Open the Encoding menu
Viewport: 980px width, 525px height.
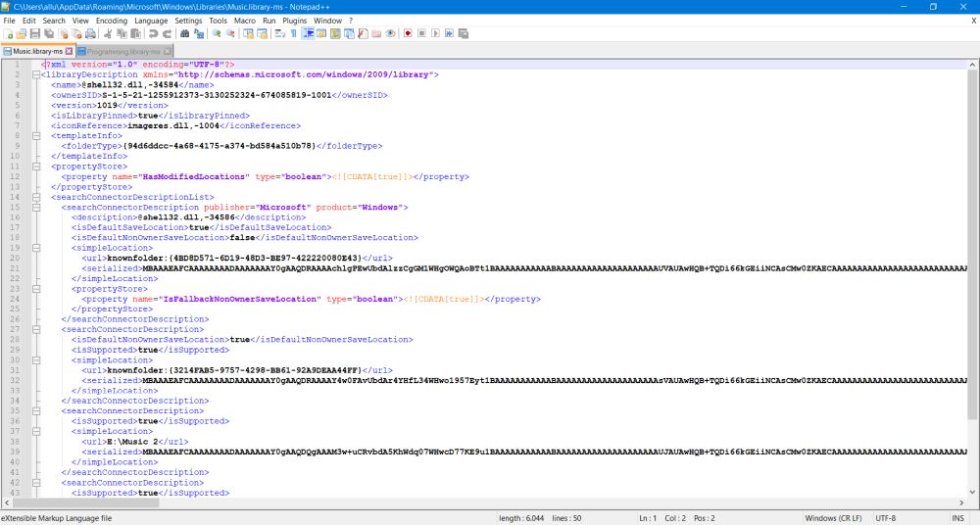112,21
